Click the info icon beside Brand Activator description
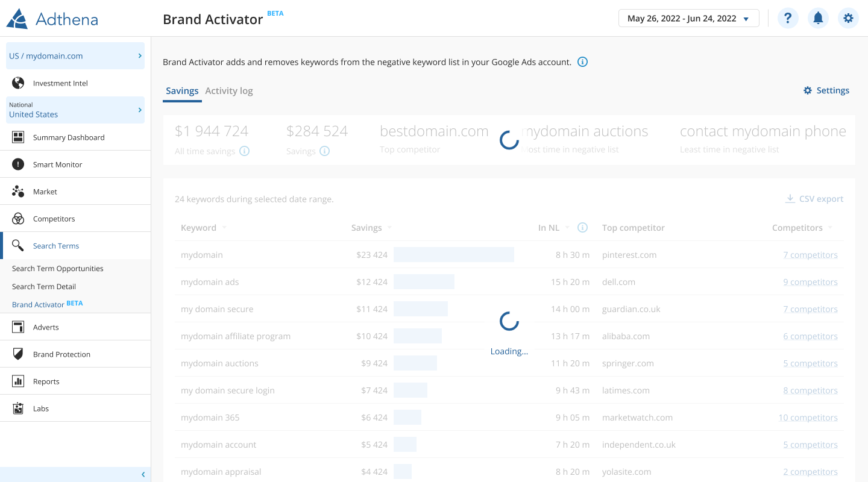The width and height of the screenshot is (868, 482). [x=582, y=62]
